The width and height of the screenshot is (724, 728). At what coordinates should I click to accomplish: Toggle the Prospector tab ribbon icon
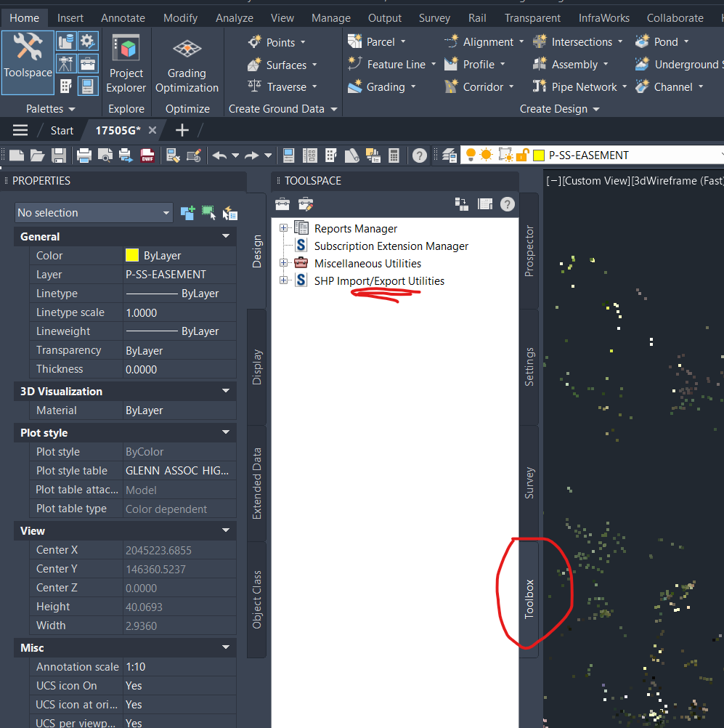66,41
